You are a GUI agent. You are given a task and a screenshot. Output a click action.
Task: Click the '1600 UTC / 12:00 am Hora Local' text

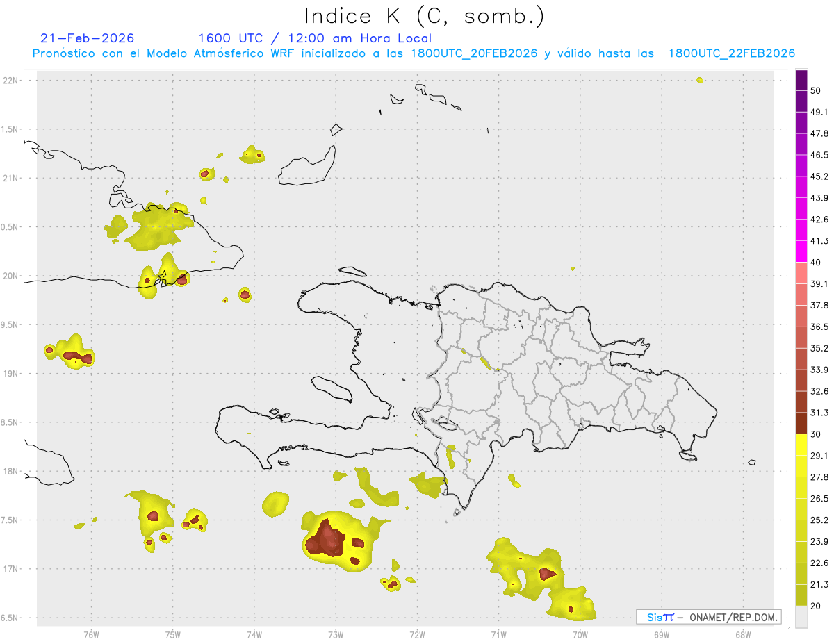[315, 38]
